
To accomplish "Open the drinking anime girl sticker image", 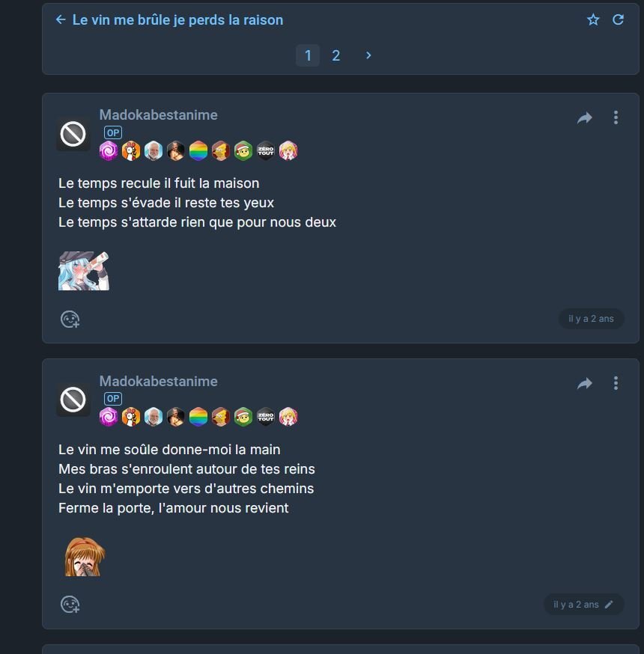I will (83, 271).
